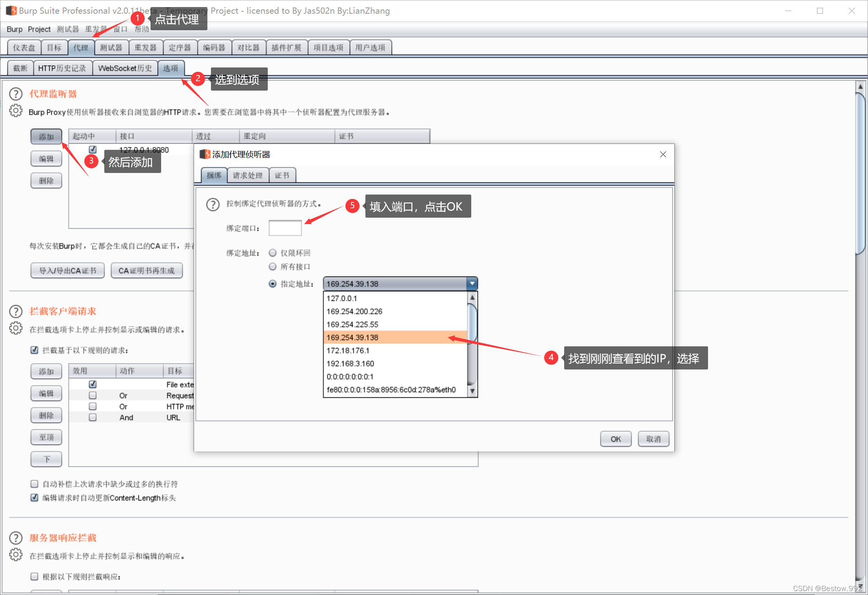The image size is (868, 595).
Task: Toggle running checkbox for 127.0.0.1:8080 listener
Action: (x=93, y=149)
